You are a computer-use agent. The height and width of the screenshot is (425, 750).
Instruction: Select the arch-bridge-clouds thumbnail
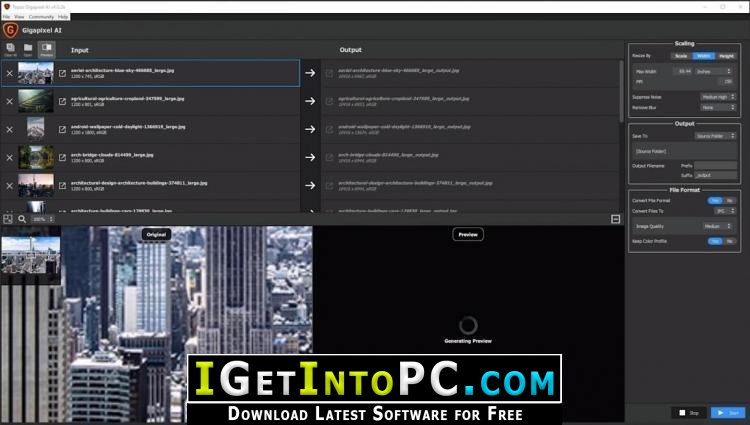point(36,157)
